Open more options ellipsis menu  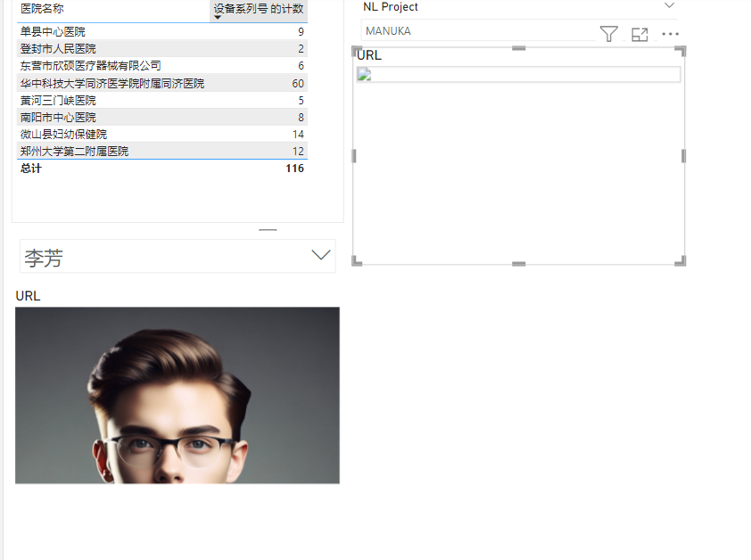[670, 34]
